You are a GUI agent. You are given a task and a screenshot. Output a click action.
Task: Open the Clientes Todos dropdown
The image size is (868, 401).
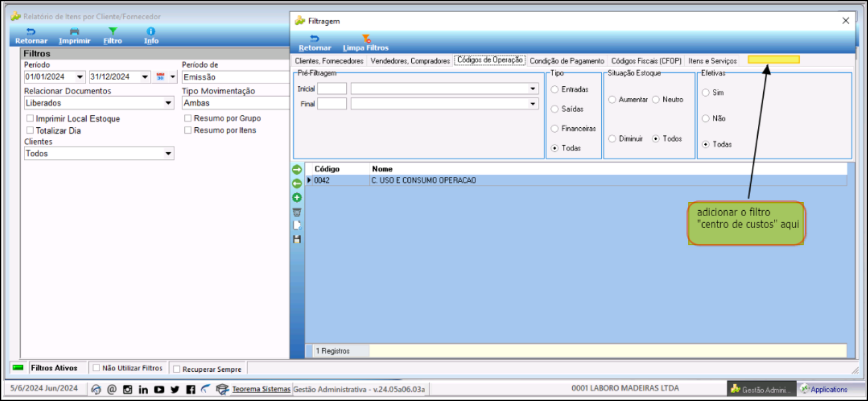[x=168, y=154]
